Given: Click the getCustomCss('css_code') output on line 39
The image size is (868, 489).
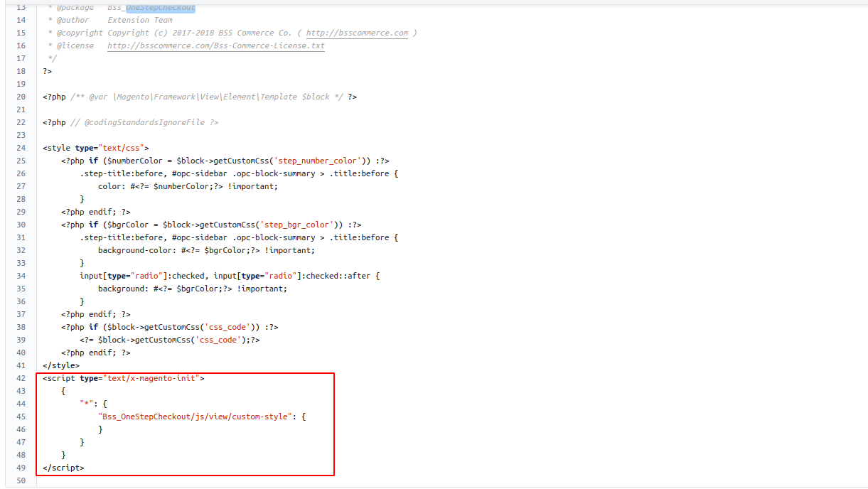Looking at the screenshot, I should (x=170, y=340).
